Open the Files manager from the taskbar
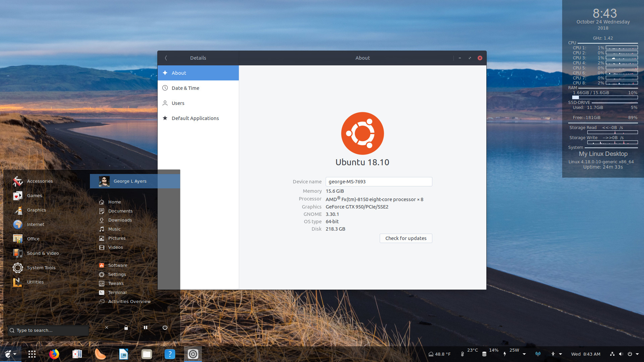644x362 pixels. click(147, 354)
